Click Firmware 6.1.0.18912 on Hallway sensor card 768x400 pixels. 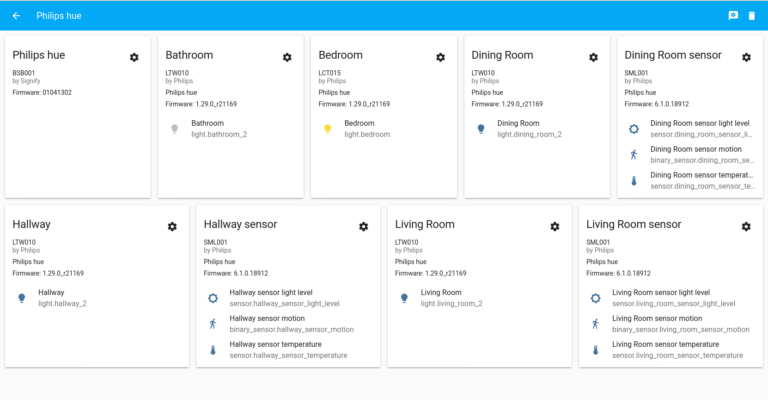236,273
